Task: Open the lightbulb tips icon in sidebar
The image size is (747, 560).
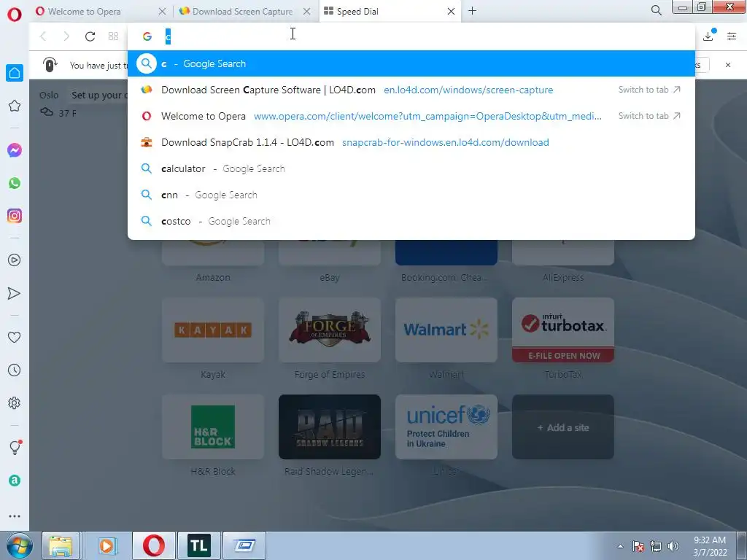Action: (15, 447)
